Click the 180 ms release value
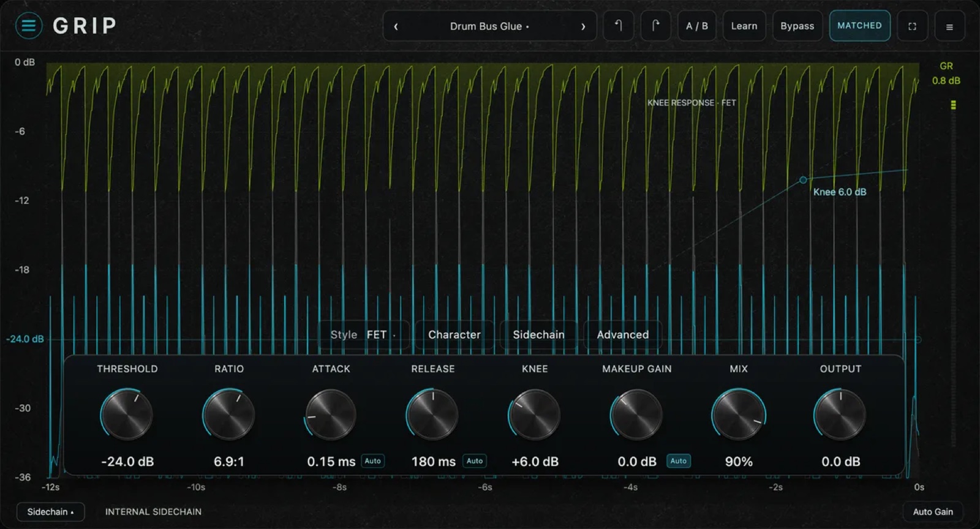 (x=434, y=462)
